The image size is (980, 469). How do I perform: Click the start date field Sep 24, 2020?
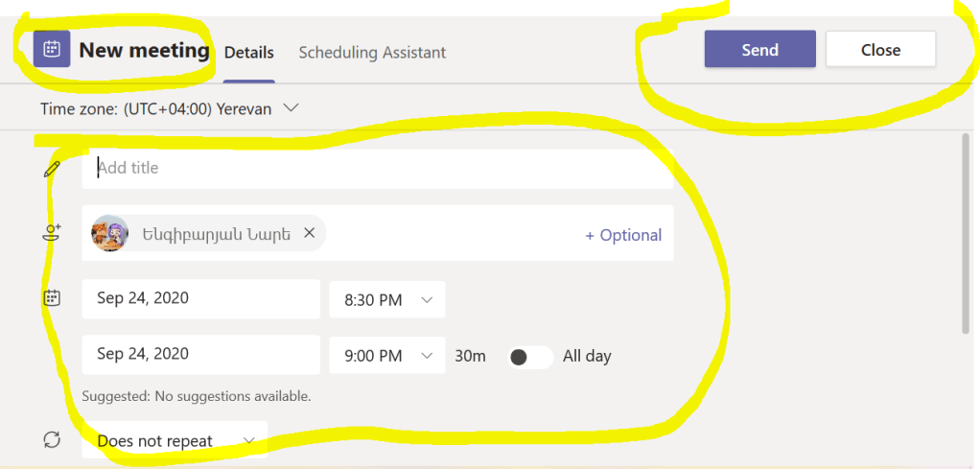[200, 299]
